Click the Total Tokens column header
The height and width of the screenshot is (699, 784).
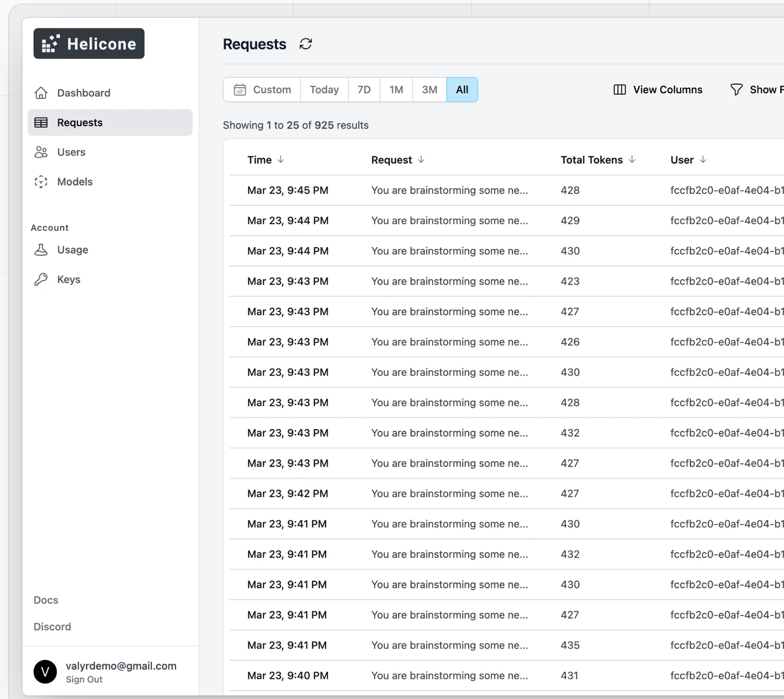(592, 160)
